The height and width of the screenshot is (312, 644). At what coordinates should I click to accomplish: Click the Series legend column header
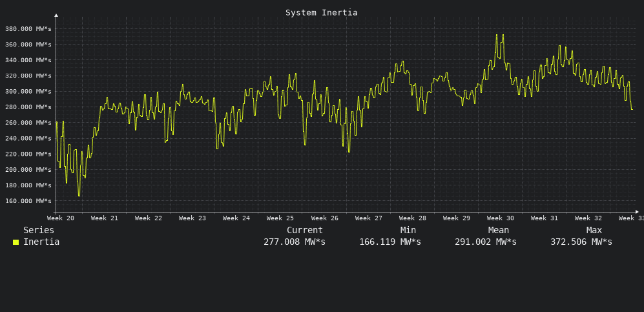click(x=39, y=230)
